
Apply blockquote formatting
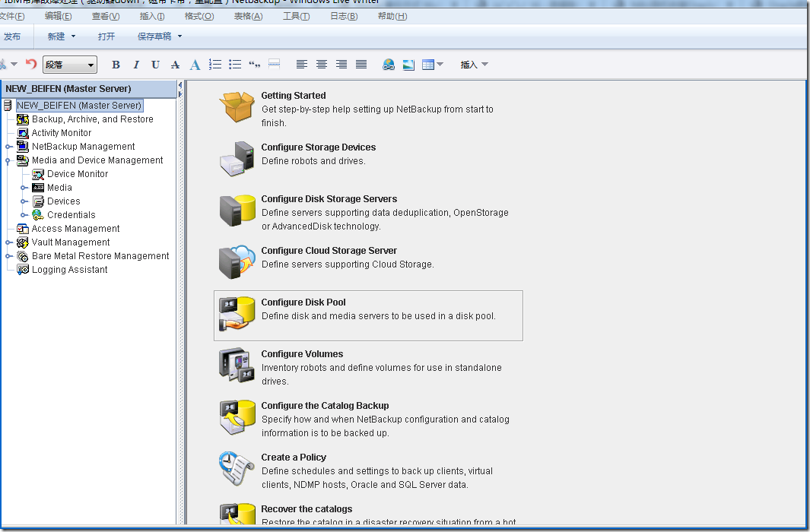point(254,65)
